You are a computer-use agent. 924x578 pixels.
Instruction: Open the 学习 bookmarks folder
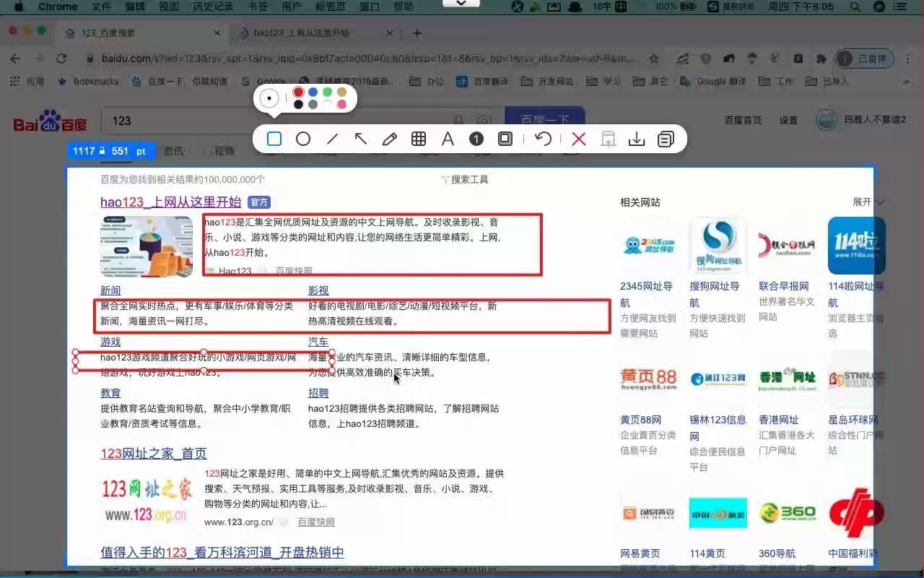(x=604, y=82)
